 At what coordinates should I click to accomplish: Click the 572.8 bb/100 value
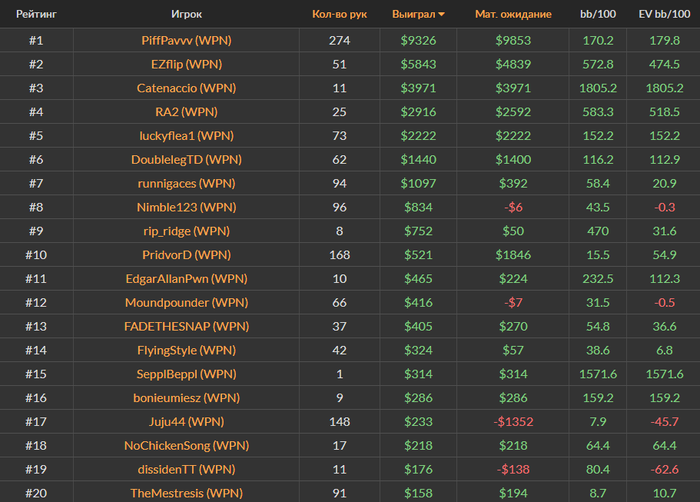tap(598, 64)
